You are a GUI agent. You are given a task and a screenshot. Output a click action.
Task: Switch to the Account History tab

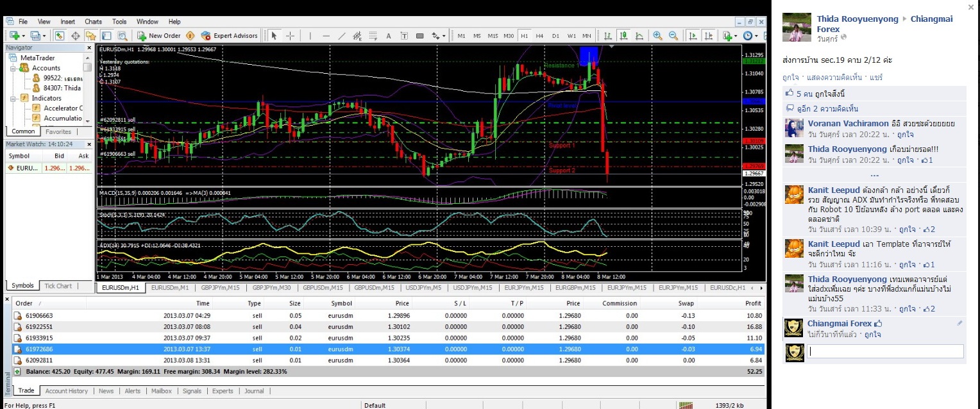pyautogui.click(x=67, y=391)
